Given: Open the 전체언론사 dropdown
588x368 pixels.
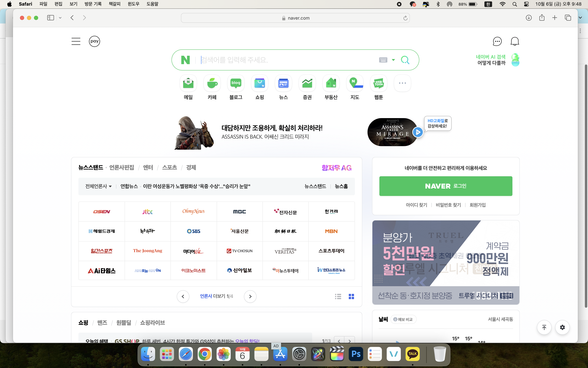Looking at the screenshot, I should coord(98,186).
